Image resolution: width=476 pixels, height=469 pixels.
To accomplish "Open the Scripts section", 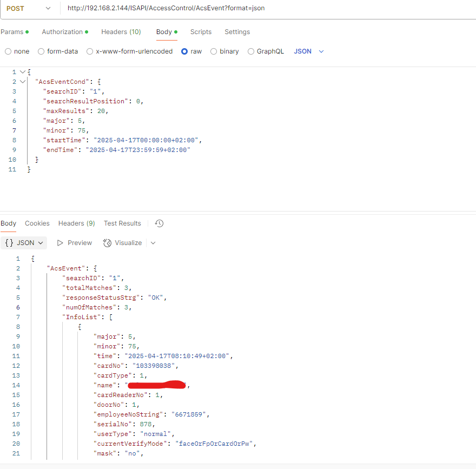I will tap(201, 31).
